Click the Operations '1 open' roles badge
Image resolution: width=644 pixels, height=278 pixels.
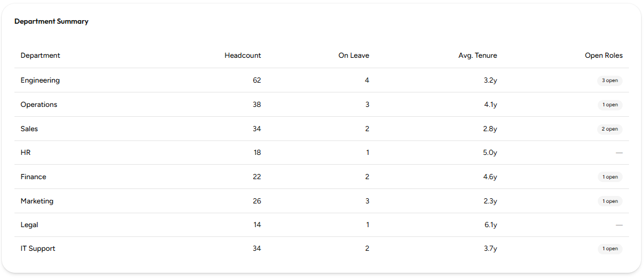pos(610,105)
